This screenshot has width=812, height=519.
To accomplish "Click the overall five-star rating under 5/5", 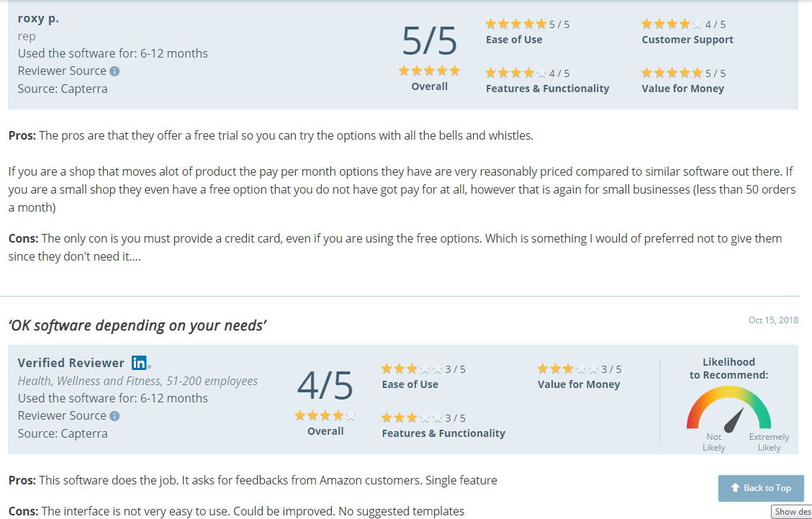I will (429, 71).
